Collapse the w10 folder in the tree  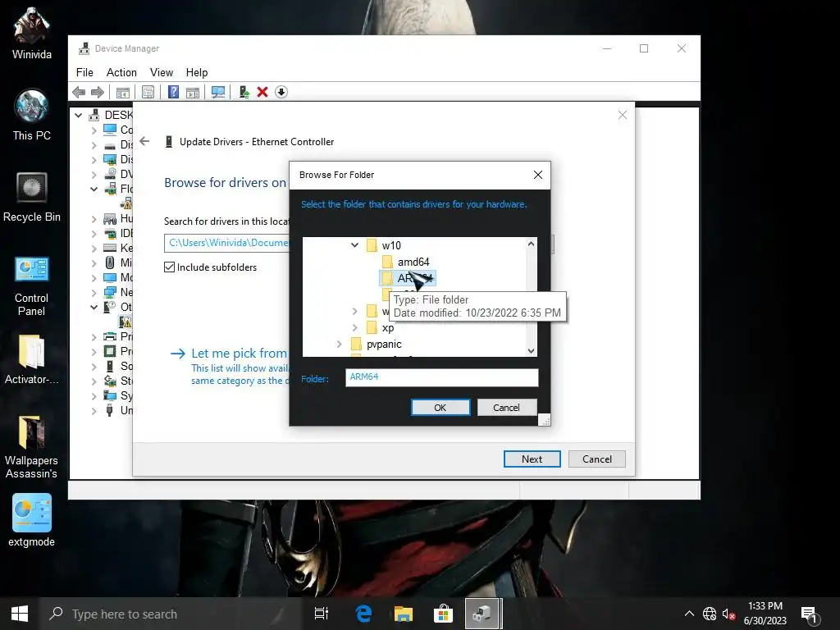pos(354,245)
